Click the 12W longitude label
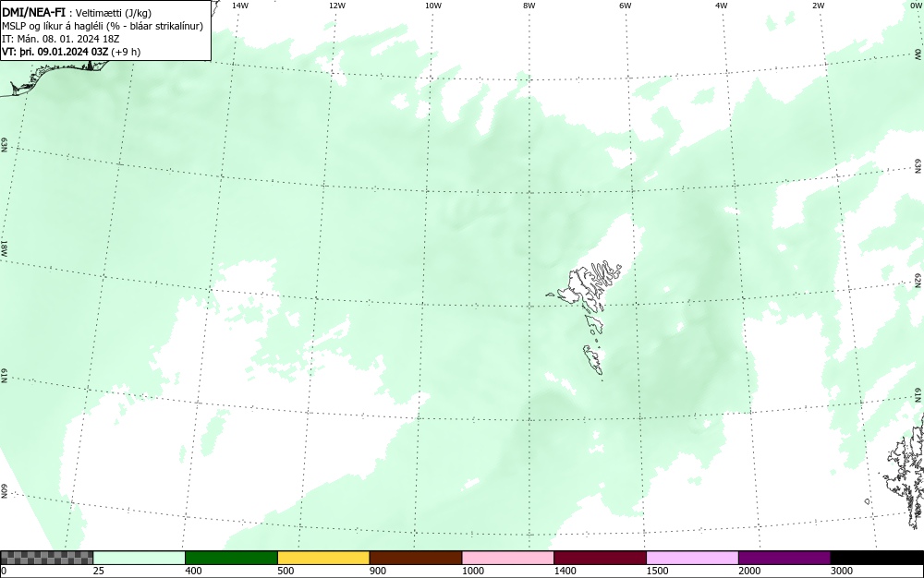The image size is (924, 578). click(x=336, y=6)
